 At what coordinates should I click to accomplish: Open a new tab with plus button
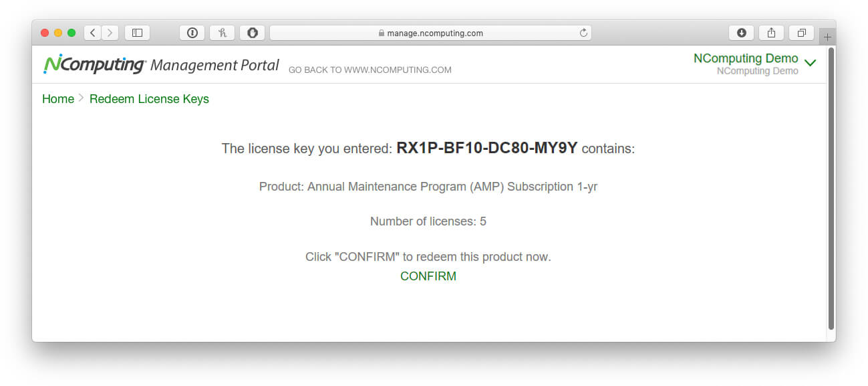(x=827, y=37)
